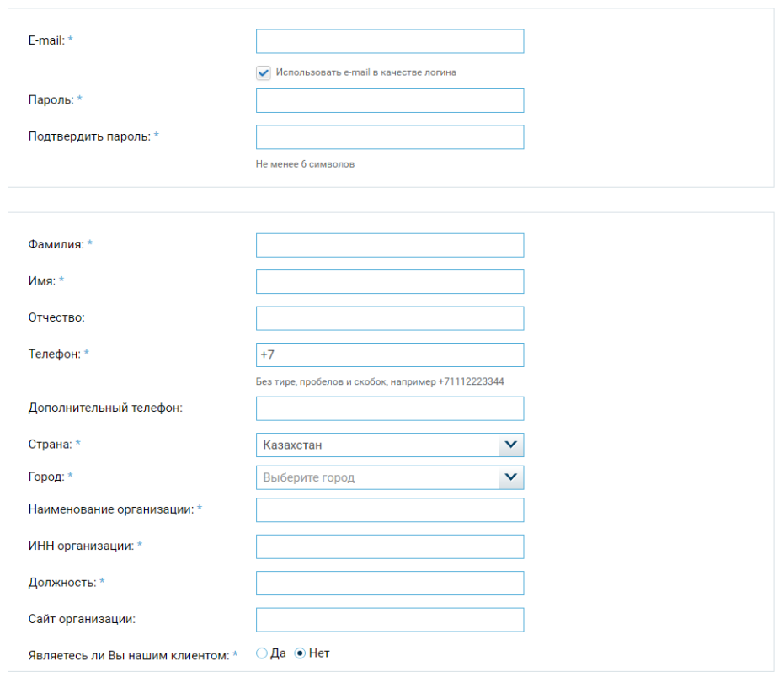
Task: Click the Фамилия text field
Action: click(x=389, y=245)
